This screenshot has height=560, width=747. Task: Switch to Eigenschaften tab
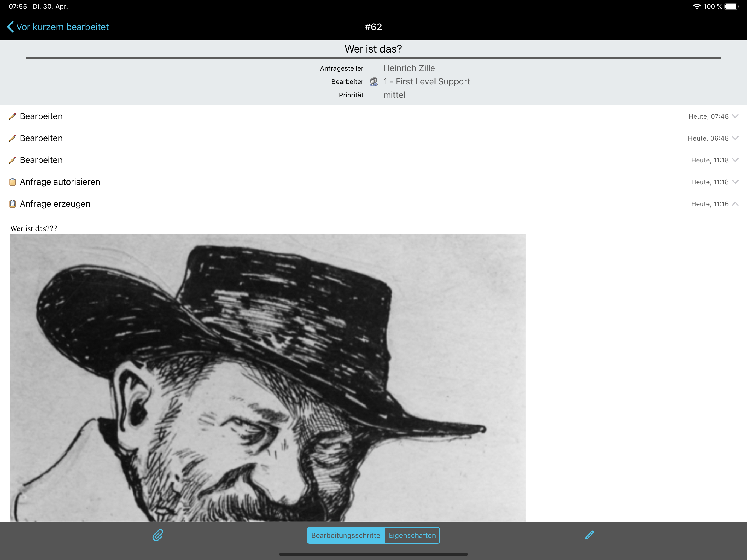point(412,535)
